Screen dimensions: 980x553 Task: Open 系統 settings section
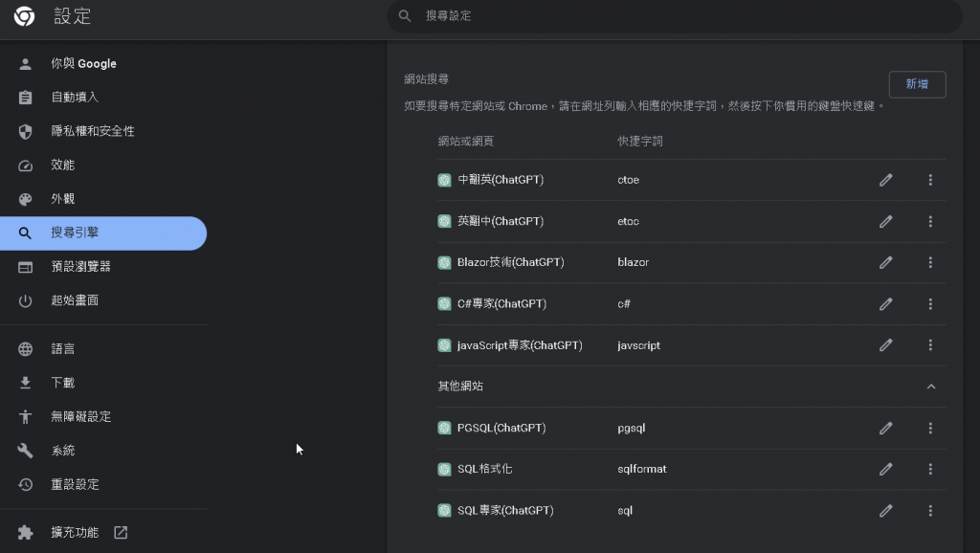103,451
